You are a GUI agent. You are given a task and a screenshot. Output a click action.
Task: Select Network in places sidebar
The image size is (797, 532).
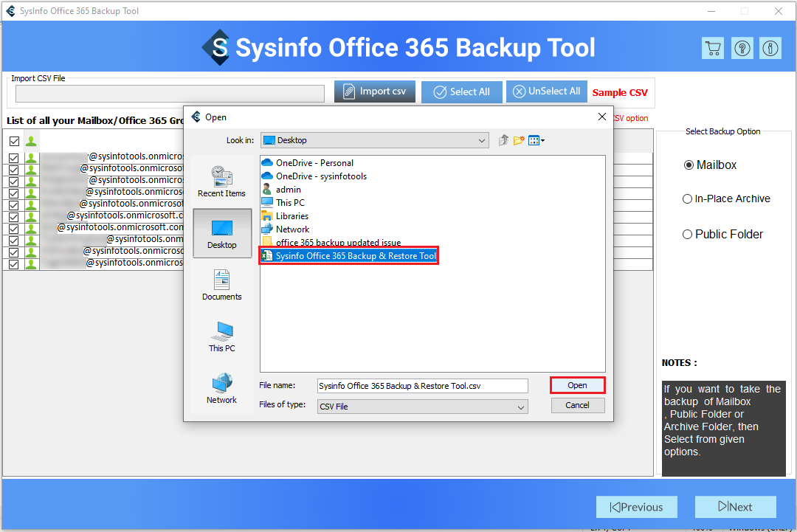[221, 388]
